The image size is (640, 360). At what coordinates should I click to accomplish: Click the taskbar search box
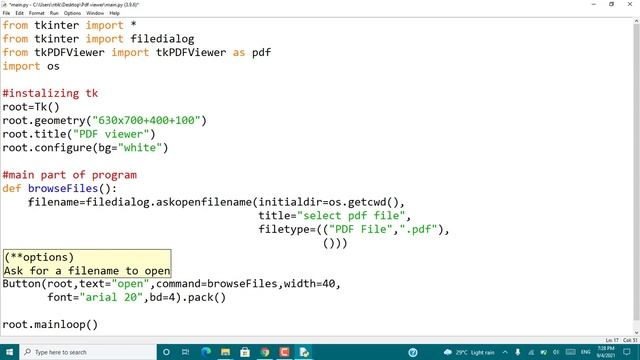pyautogui.click(x=88, y=352)
